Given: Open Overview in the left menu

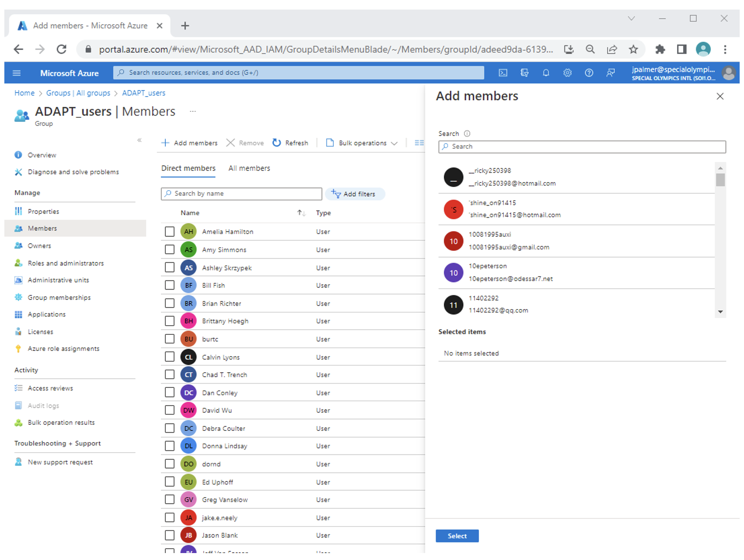Looking at the screenshot, I should 42,155.
